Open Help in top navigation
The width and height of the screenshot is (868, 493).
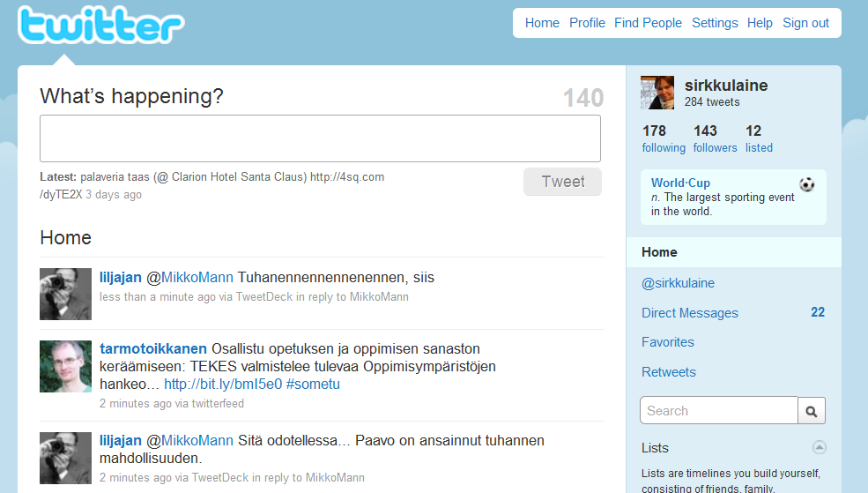point(760,23)
